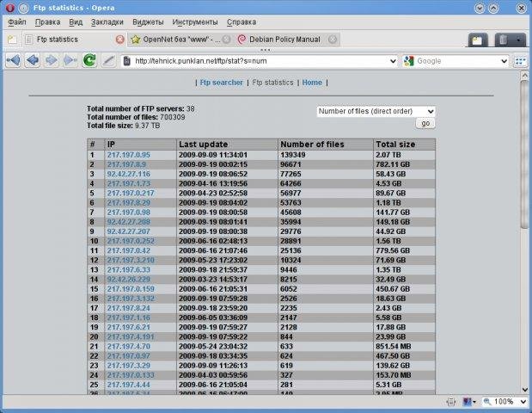Open the Правка menu

coord(48,22)
